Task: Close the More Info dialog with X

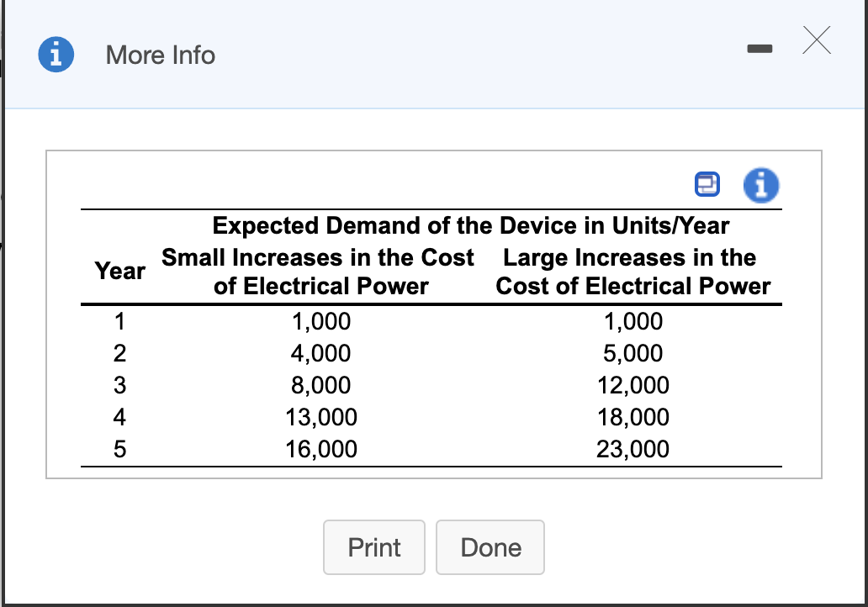Action: tap(817, 40)
